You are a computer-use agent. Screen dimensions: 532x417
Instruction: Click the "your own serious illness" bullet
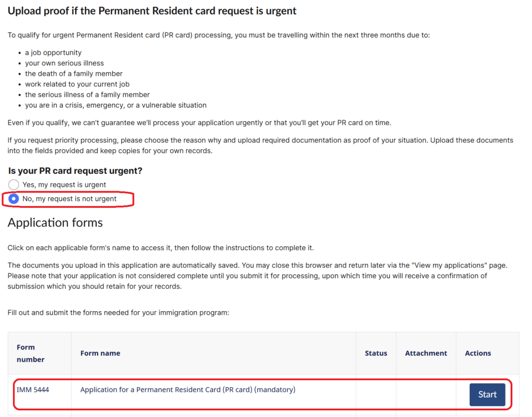[x=64, y=63]
